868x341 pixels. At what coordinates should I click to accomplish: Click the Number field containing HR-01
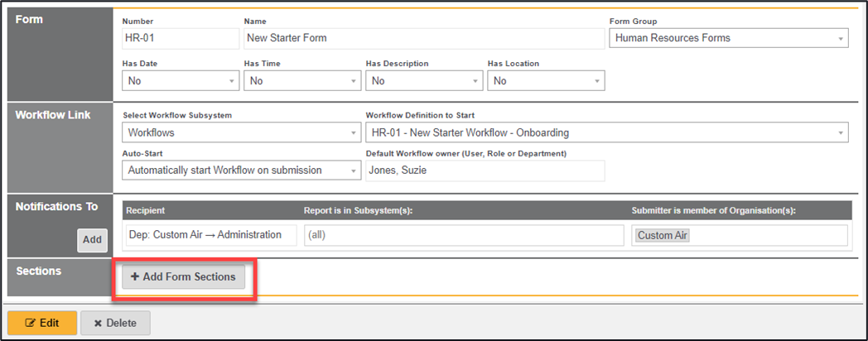point(180,38)
